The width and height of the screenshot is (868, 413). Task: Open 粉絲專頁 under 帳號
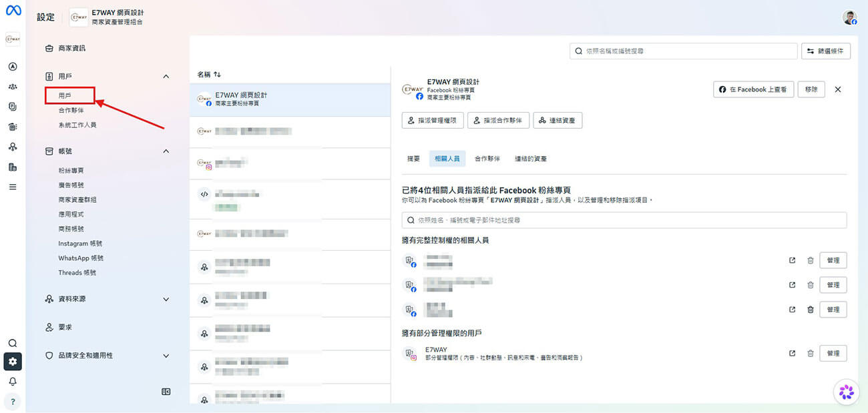pyautogui.click(x=71, y=171)
